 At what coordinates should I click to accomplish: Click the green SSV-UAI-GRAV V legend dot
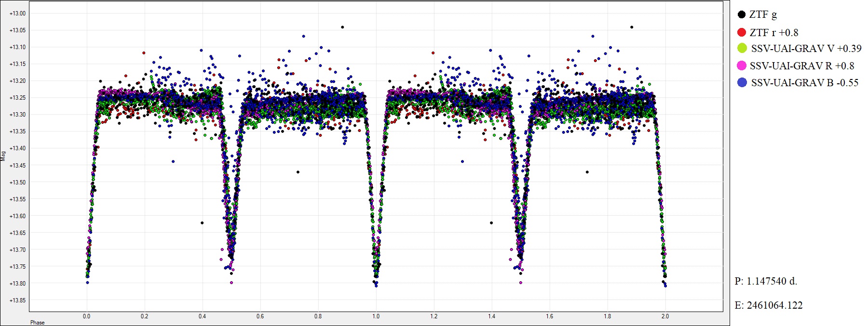point(742,48)
